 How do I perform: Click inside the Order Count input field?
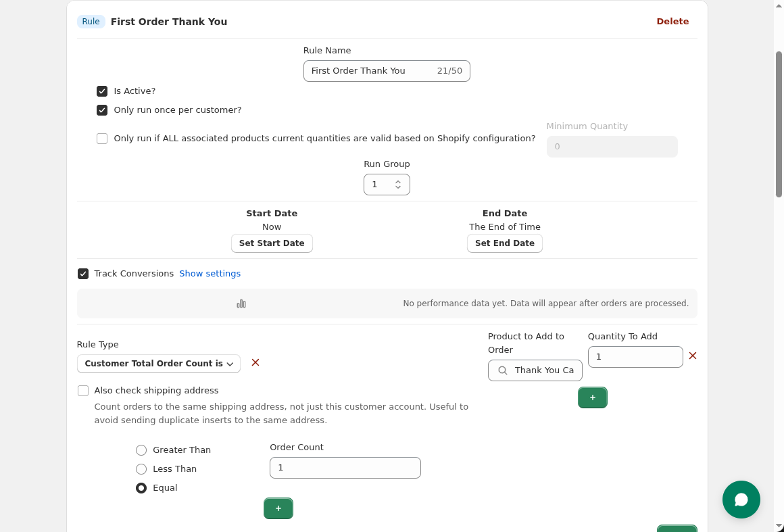[x=345, y=467]
